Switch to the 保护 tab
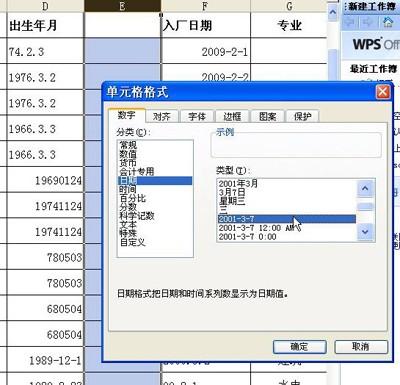Viewport: 400px width, 385px height. click(x=302, y=116)
